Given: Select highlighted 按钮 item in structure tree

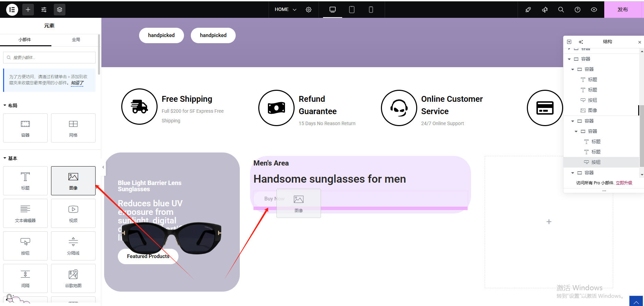Looking at the screenshot, I should pyautogui.click(x=596, y=162).
